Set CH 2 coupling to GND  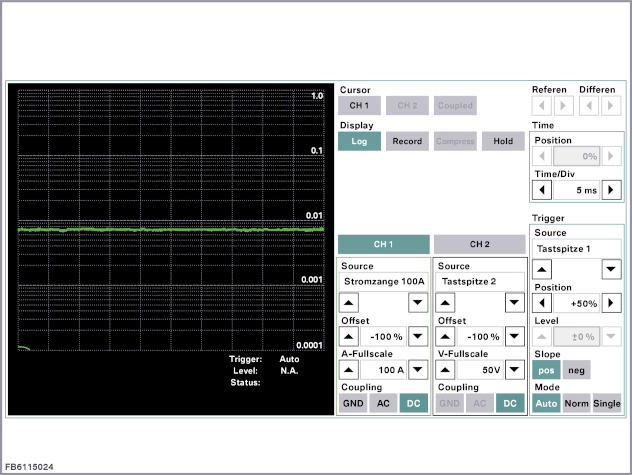point(449,403)
